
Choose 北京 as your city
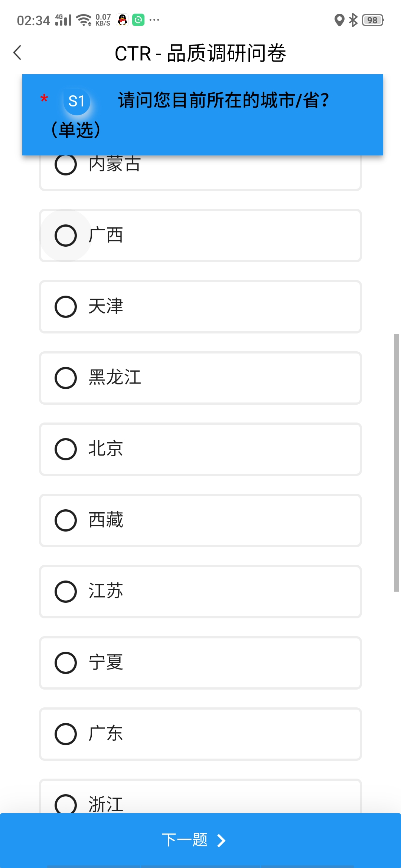point(200,449)
